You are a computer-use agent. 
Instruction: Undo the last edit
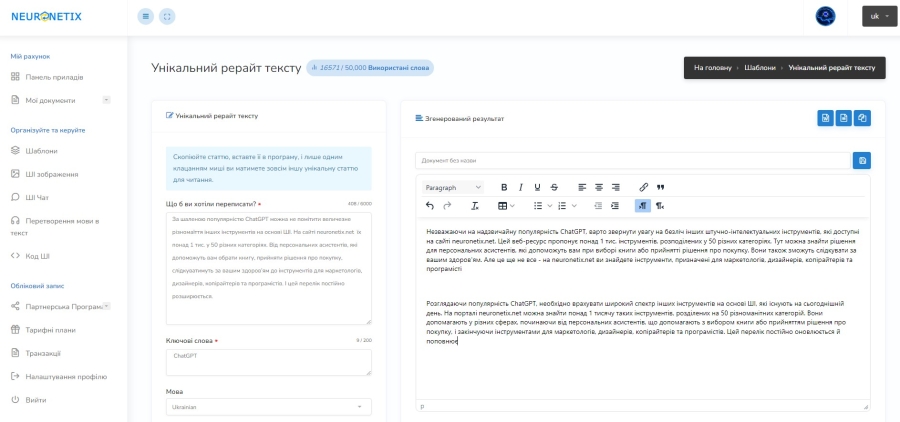[430, 206]
